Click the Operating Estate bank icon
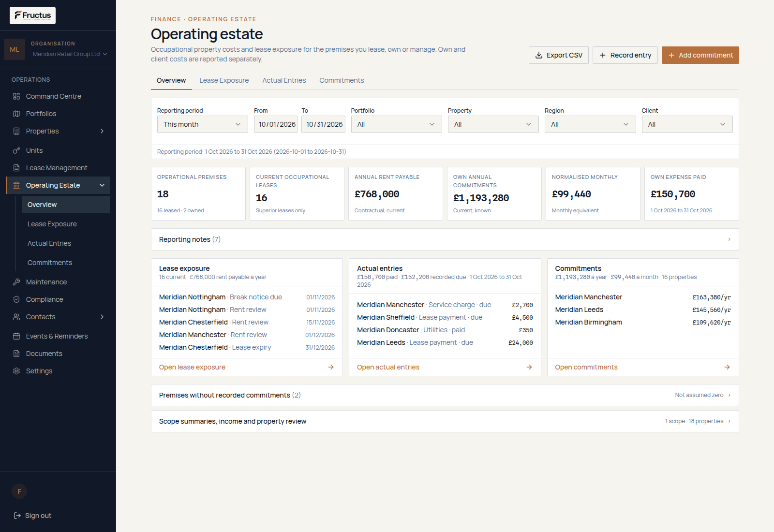Image resolution: width=774 pixels, height=532 pixels. pos(16,185)
